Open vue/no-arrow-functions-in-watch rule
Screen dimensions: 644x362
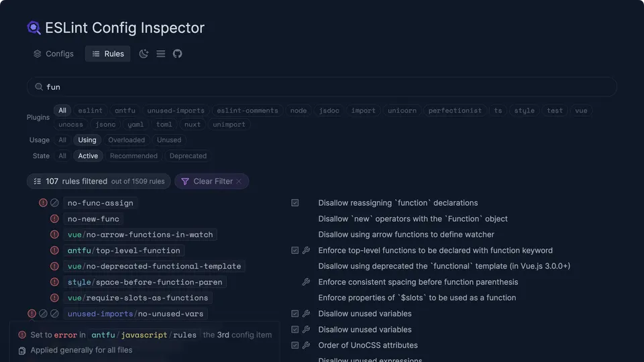tap(140, 235)
